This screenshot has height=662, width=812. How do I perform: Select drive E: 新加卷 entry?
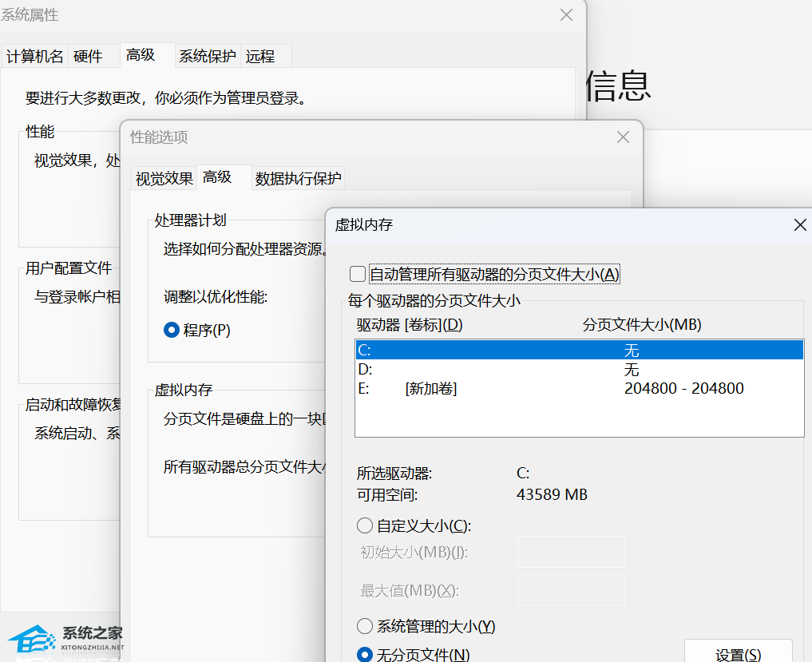pyautogui.click(x=579, y=389)
